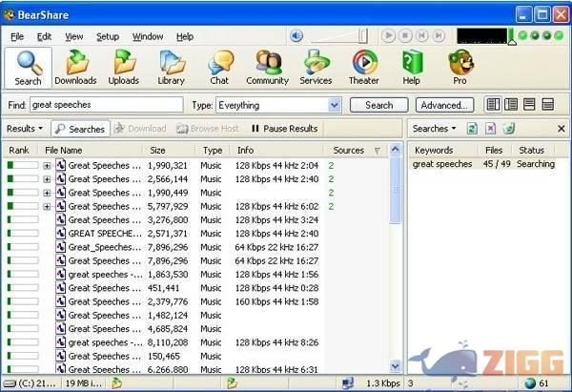Sort results by File Name column
The height and width of the screenshot is (392, 572).
pyautogui.click(x=91, y=150)
